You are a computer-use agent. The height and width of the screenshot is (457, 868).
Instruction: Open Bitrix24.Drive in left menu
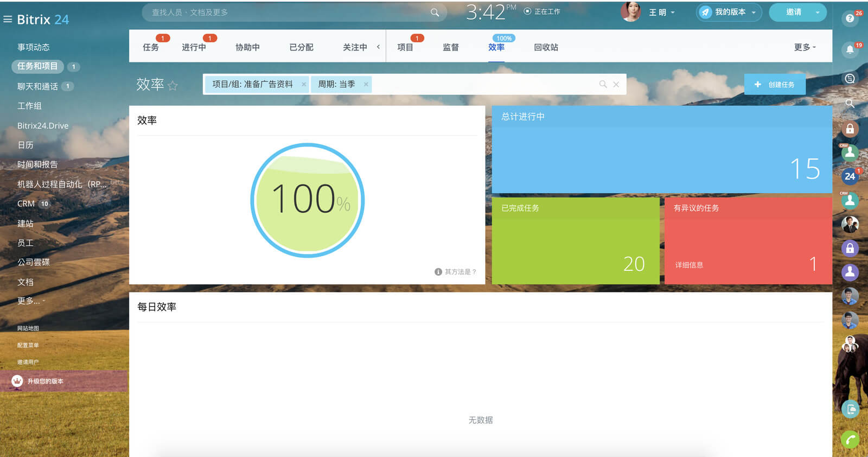[43, 125]
